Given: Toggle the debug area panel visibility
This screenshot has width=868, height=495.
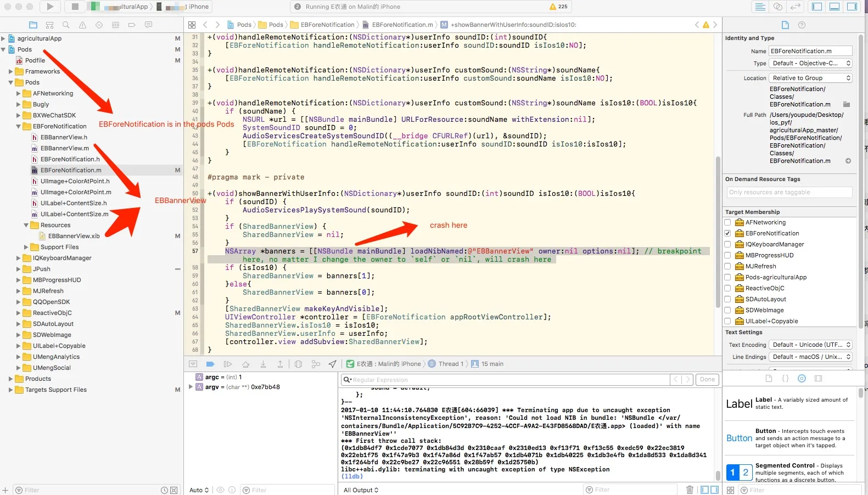Looking at the screenshot, I should coord(835,7).
